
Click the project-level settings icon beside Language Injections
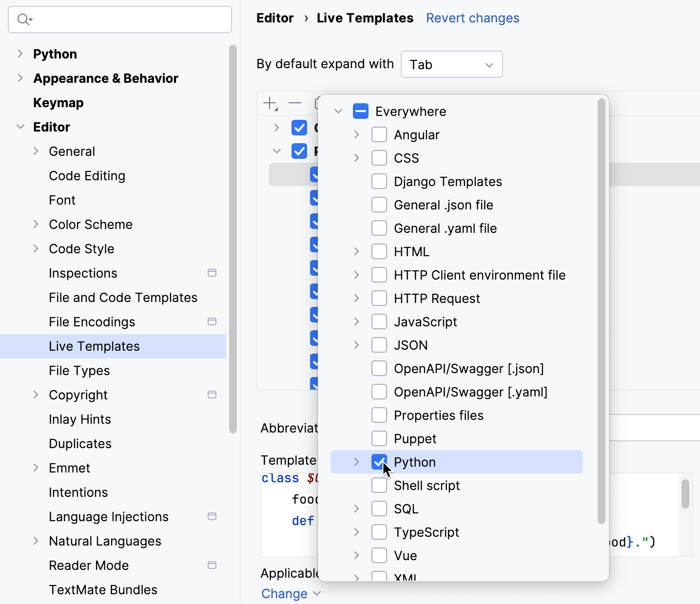pos(212,516)
